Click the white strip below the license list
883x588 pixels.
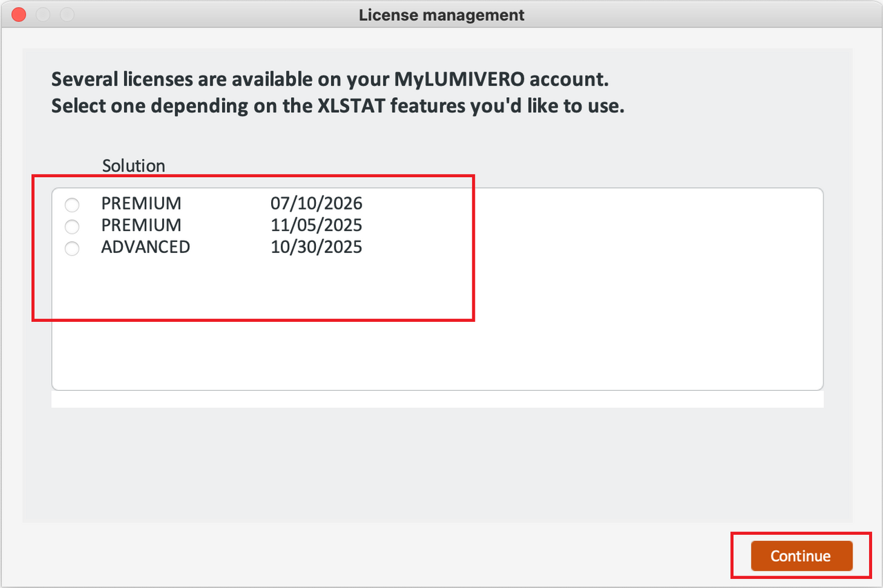[437, 399]
